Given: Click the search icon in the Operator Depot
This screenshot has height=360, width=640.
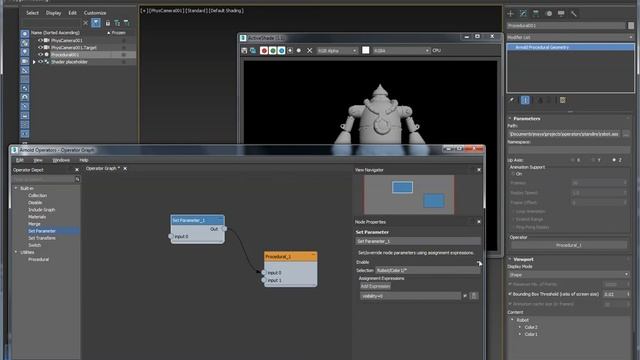Looking at the screenshot, I should click(x=77, y=179).
